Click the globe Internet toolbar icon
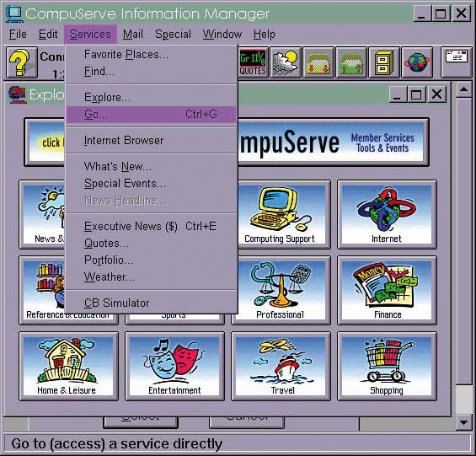This screenshot has height=456, width=476. pyautogui.click(x=417, y=62)
